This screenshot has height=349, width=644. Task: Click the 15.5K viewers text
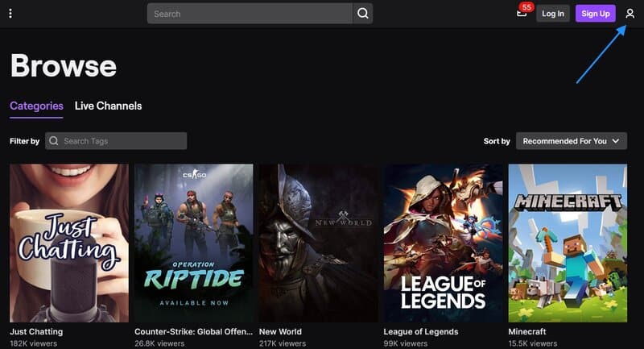(533, 343)
